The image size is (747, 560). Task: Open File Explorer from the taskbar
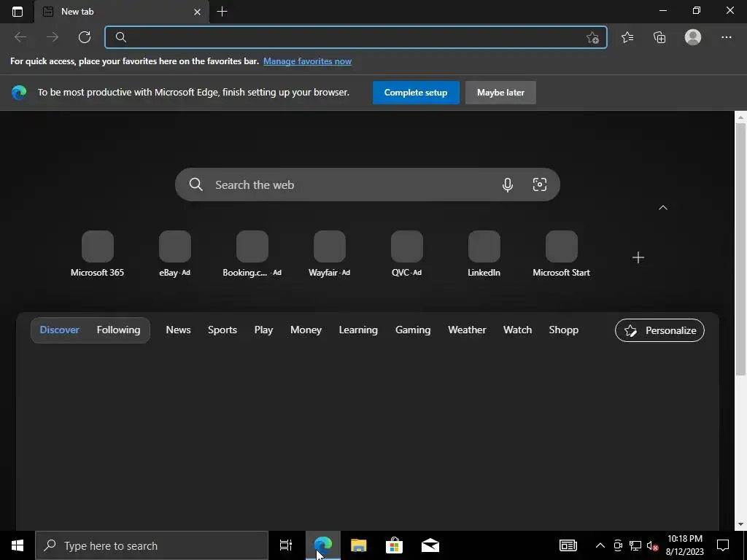[x=358, y=545]
